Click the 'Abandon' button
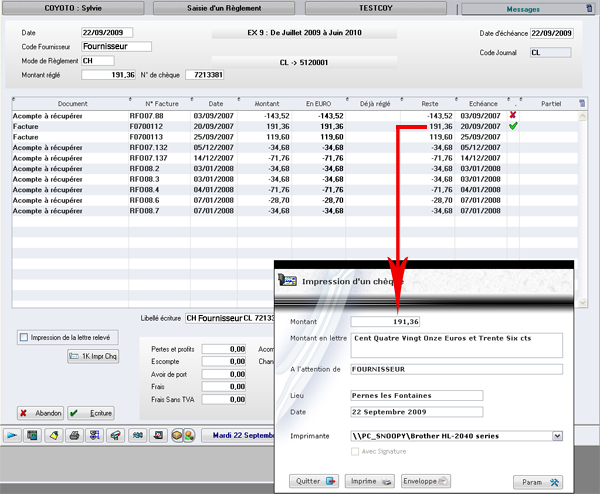This screenshot has height=494, width=600. pos(40,413)
